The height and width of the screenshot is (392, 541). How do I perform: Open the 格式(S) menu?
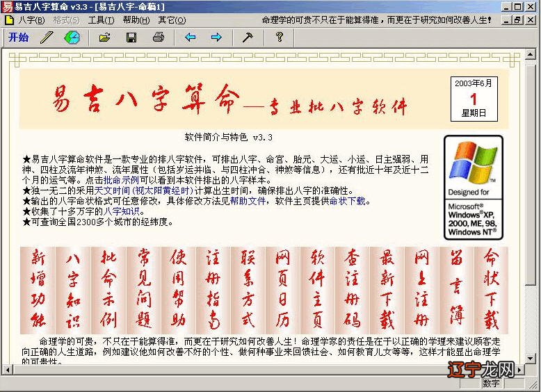click(66, 20)
